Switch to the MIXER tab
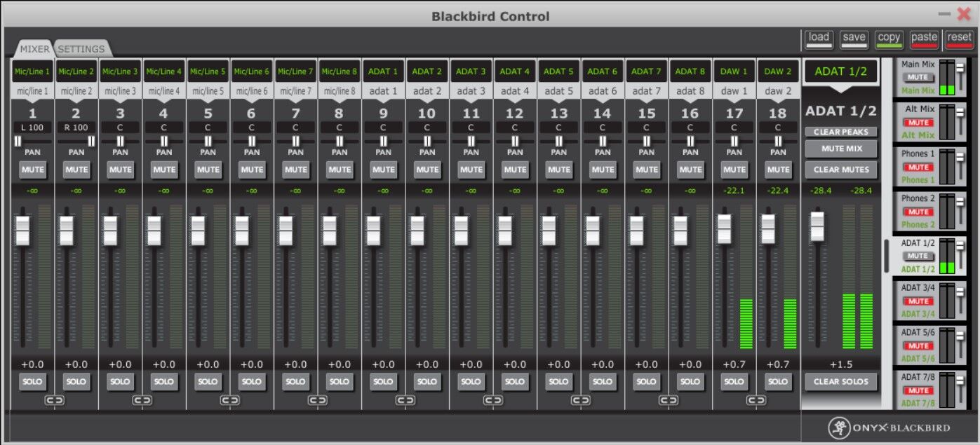This screenshot has width=980, height=445. [x=34, y=49]
